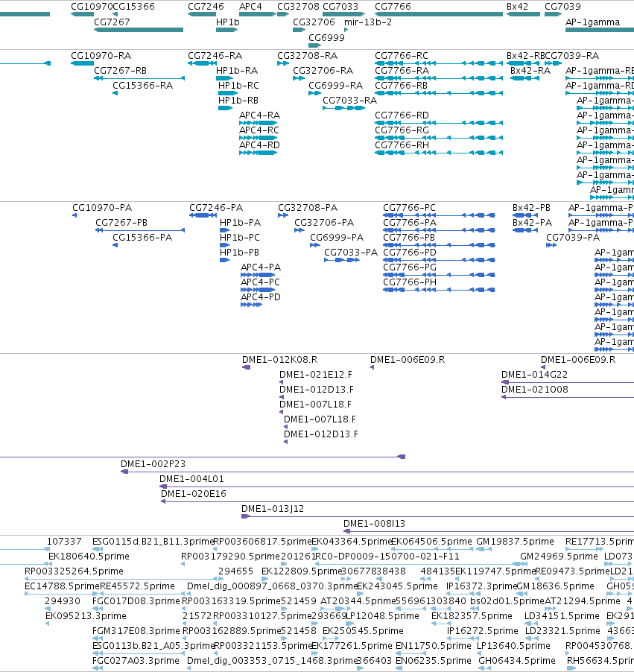Viewport: 634px width, 672px height.
Task: Click the CG7766-RC transcript label
Action: (x=402, y=56)
